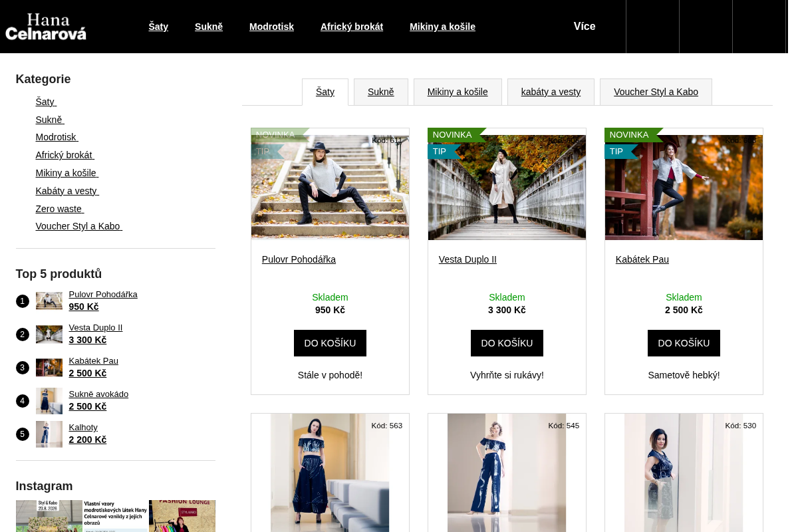Image resolution: width=798 pixels, height=532 pixels.
Task: Click the Top 5 thumbnail of Sukně avokádo
Action: coord(49,401)
